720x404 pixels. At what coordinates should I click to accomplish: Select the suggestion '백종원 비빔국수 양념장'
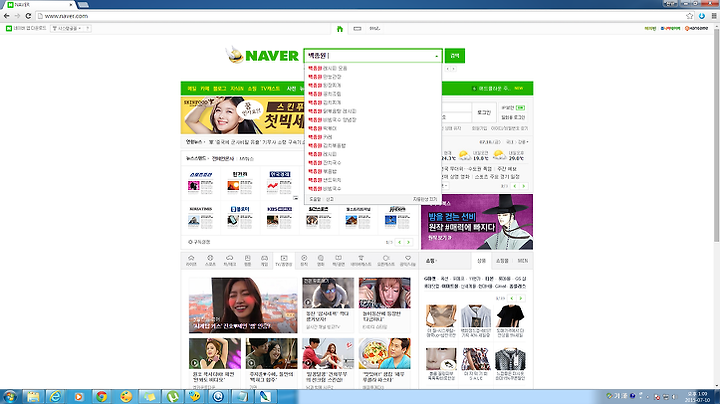point(332,120)
